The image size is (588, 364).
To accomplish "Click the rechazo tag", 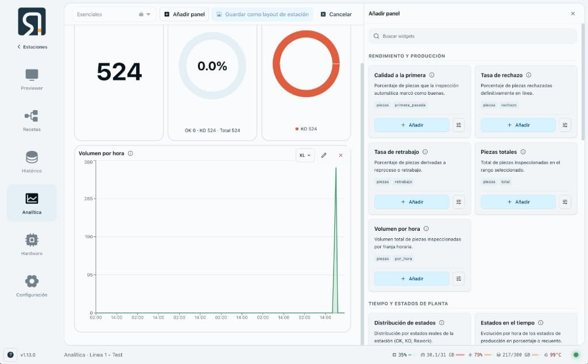I will point(509,105).
